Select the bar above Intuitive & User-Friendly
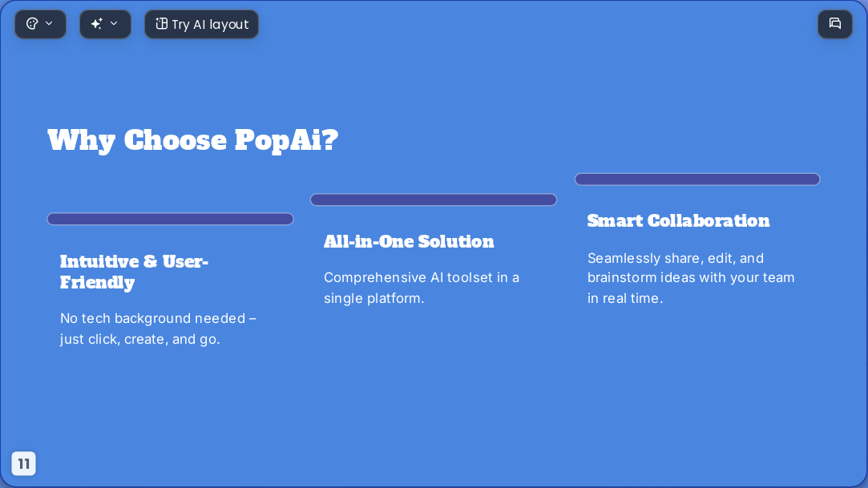 pos(170,219)
